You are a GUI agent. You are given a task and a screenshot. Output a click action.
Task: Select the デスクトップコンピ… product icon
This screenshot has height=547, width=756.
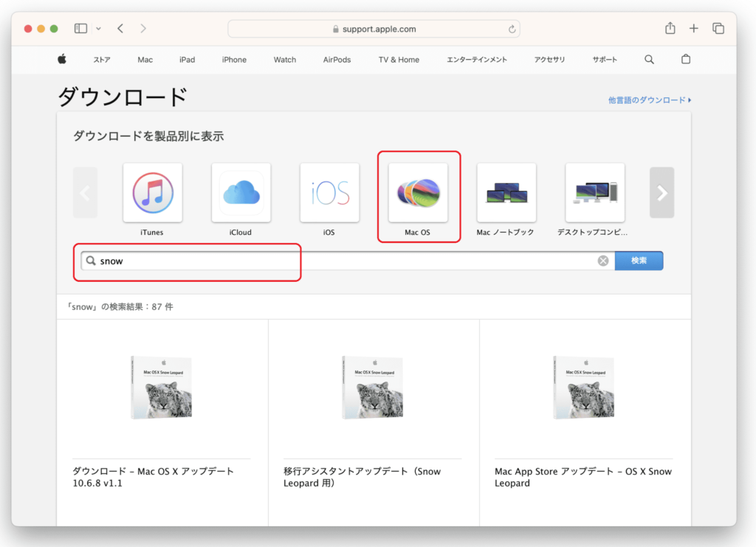pos(595,193)
